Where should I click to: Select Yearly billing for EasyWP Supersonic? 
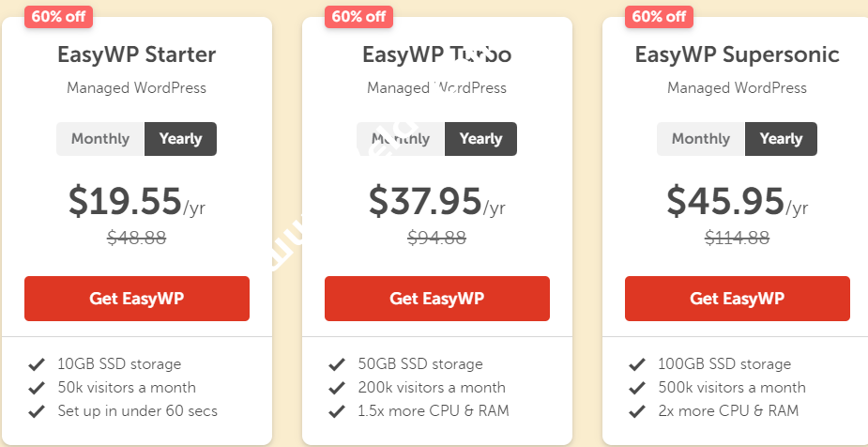(x=781, y=139)
